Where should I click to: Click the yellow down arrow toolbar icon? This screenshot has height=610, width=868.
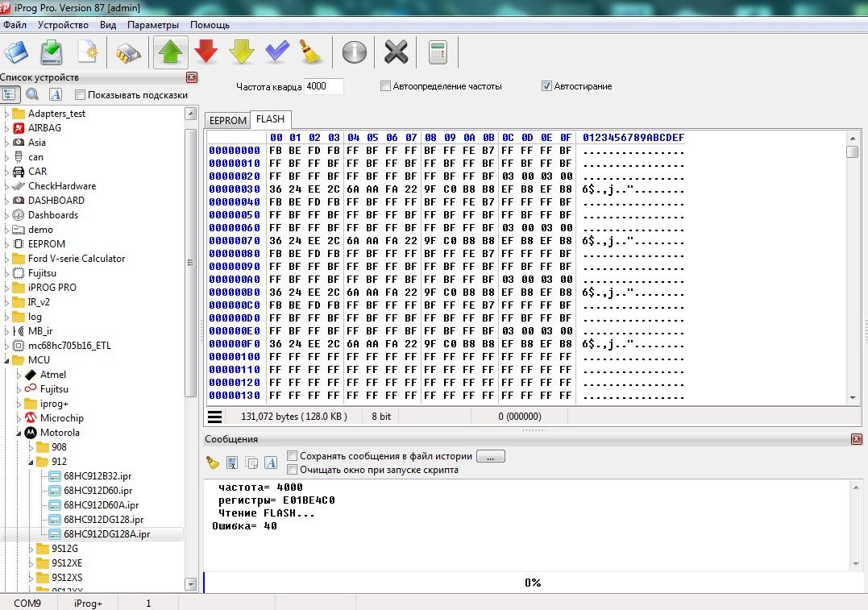[241, 52]
